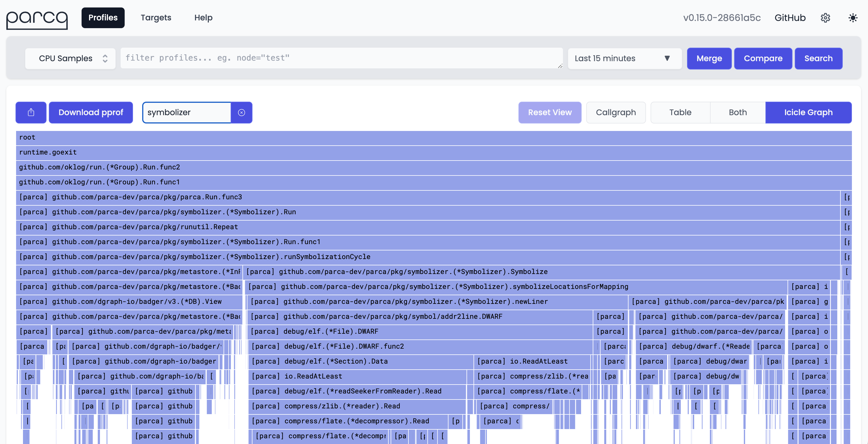
Task: Run the query with the Search button
Action: 819,59
